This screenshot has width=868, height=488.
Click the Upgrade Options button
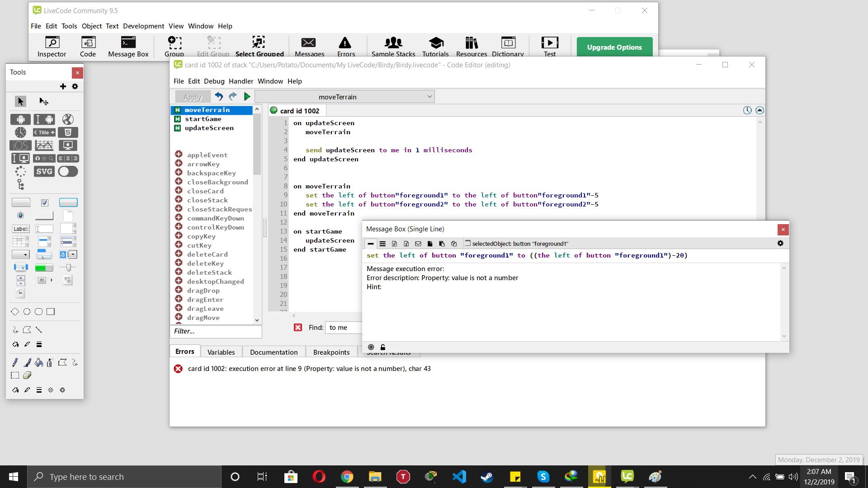tap(614, 47)
